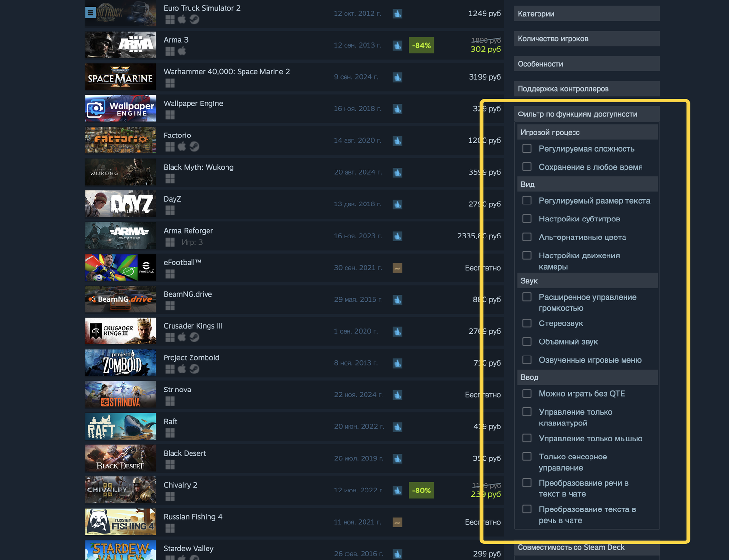Collapse the Фильтр по функциям доступности section
The width and height of the screenshot is (729, 560).
(587, 114)
